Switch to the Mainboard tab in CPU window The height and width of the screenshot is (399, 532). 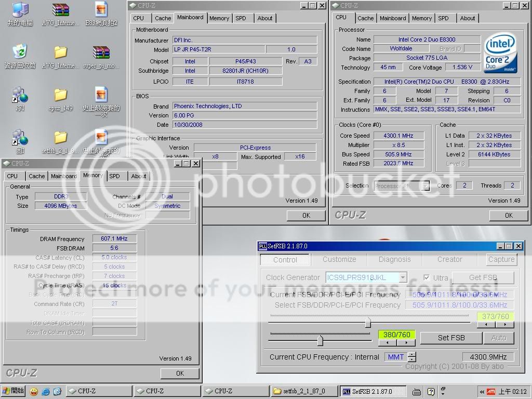(393, 18)
